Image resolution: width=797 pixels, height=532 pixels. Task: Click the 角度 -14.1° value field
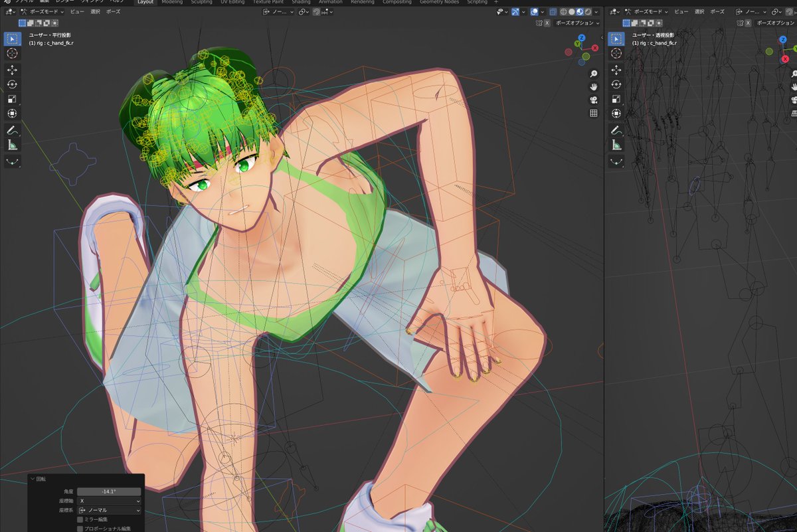pos(109,491)
